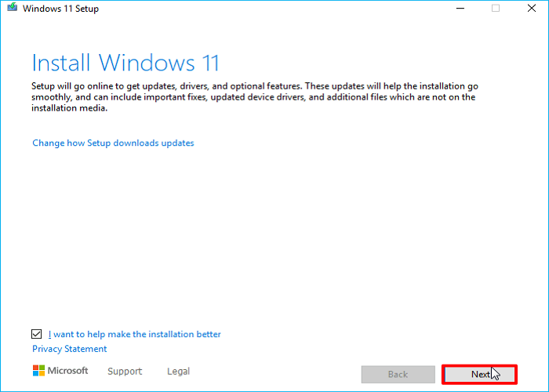Click the Windows 11 Setup title bar icon
The height and width of the screenshot is (392, 549).
coord(13,7)
